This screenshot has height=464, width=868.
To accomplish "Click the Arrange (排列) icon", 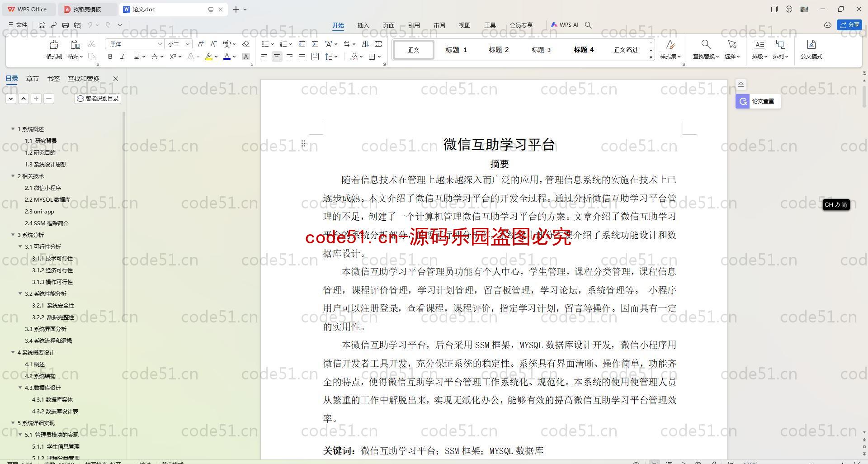I will pyautogui.click(x=780, y=44).
